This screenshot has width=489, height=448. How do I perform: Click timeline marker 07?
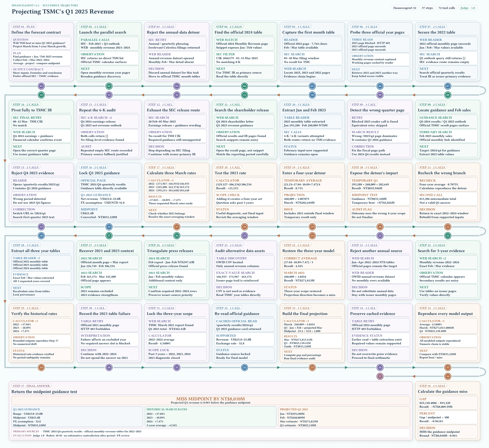tap(448, 86)
